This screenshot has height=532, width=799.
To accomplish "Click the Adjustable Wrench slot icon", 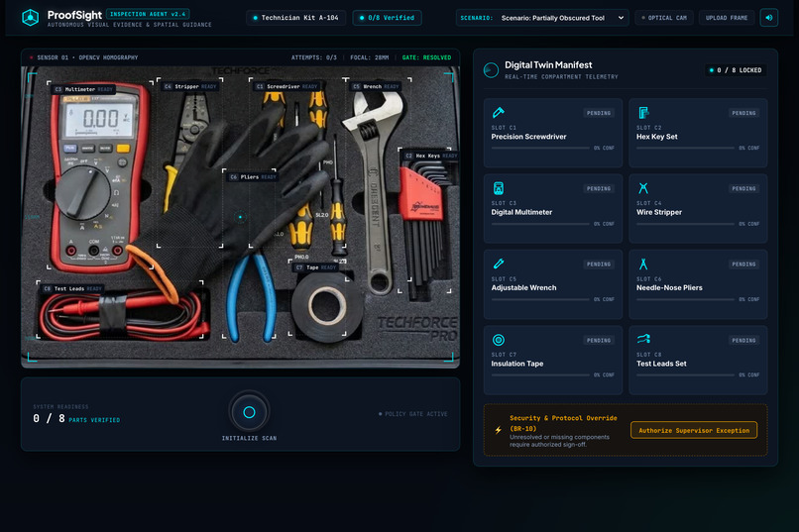I will coord(499,264).
